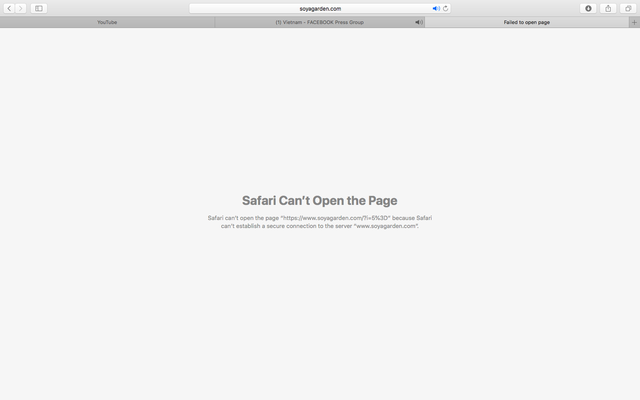Switch to the Vietnam FACEBOOK Press Group tab
This screenshot has height=400, width=640.
tap(319, 22)
